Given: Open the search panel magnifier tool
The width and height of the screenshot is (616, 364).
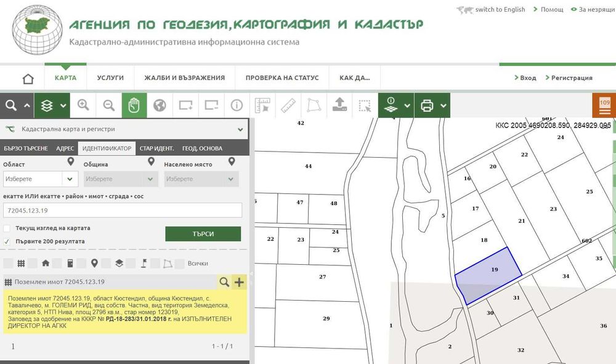Looking at the screenshot, I should coord(11,105).
